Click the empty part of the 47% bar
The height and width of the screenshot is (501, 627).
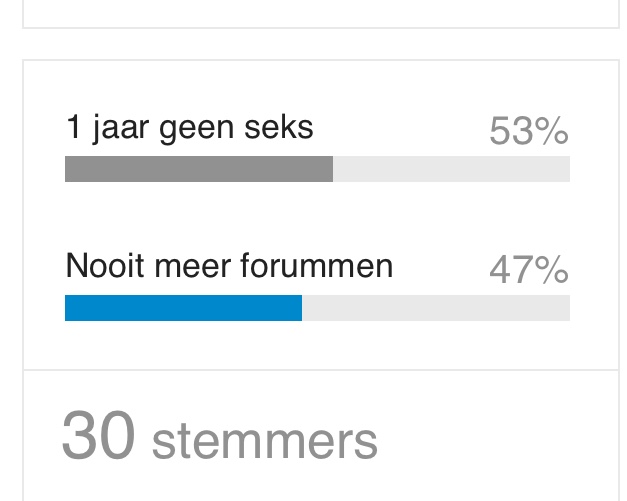[x=436, y=308]
